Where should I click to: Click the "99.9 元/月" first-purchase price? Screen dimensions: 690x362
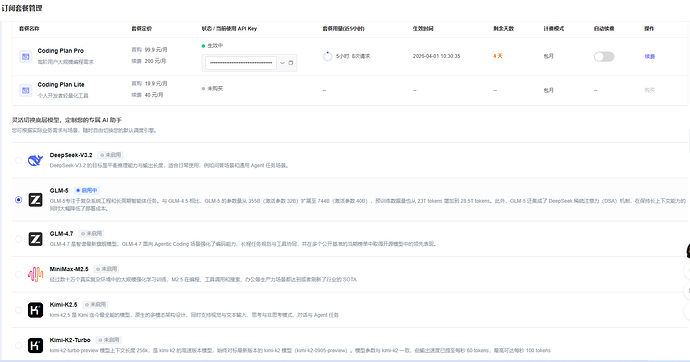(x=156, y=50)
